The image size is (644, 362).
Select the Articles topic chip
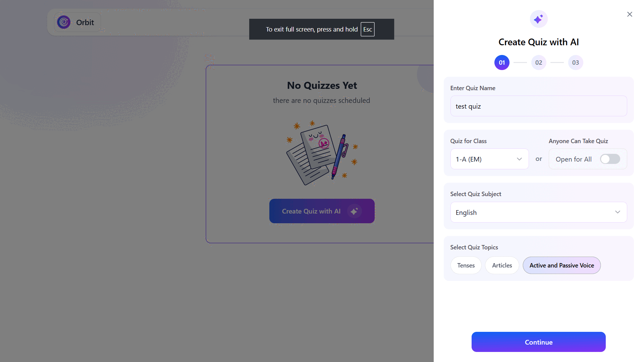point(502,265)
